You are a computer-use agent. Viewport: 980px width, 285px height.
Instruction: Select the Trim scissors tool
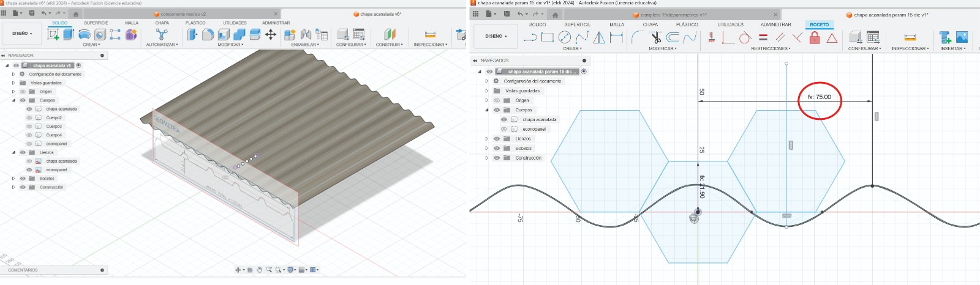tap(655, 38)
